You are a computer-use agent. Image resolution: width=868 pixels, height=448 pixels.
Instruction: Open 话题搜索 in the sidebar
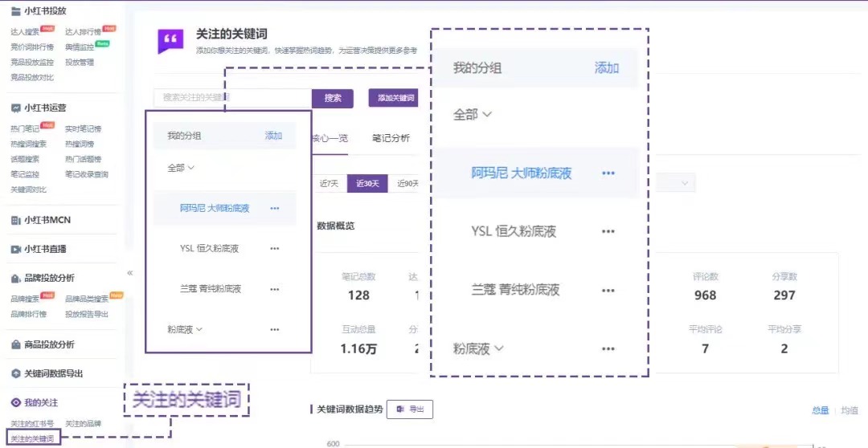(25, 159)
